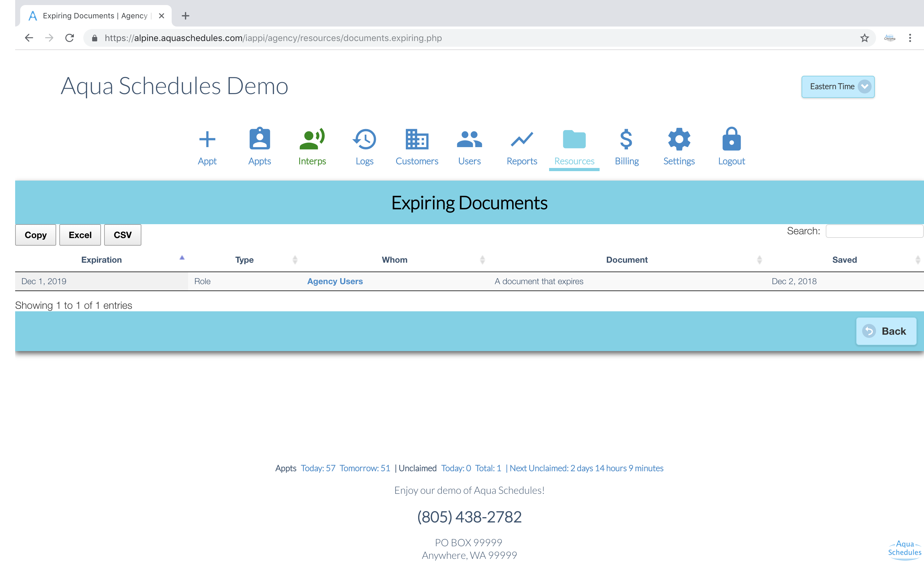
Task: Open the Next Unclaimed countdown link
Action: point(586,468)
